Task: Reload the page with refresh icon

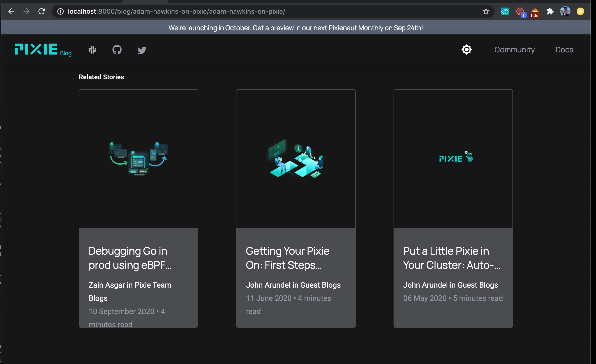Action: (x=42, y=11)
